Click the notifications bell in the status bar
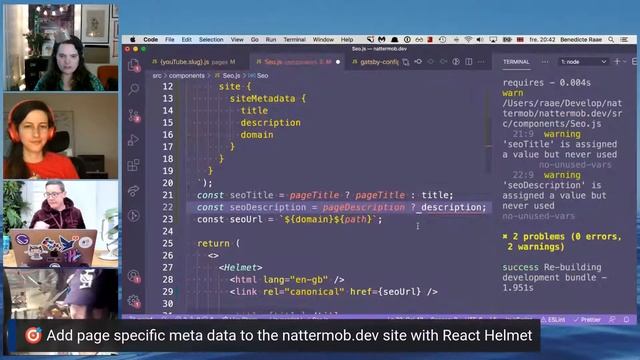Image resolution: width=640 pixels, height=360 pixels. tap(627, 320)
